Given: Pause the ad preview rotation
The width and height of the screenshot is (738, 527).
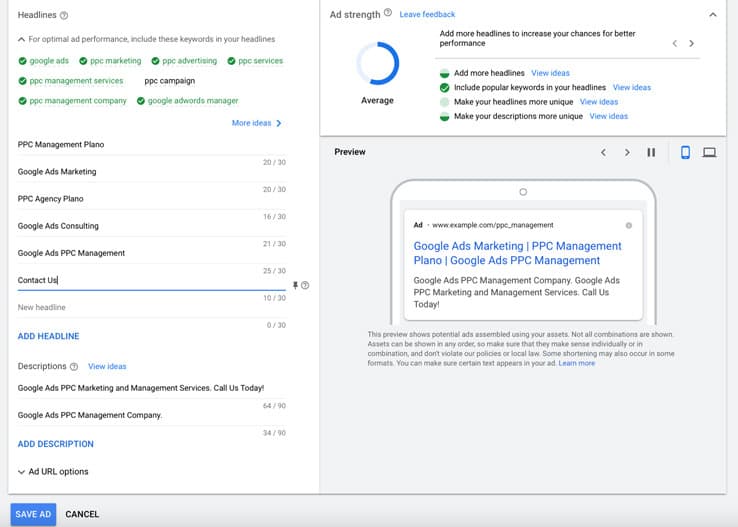Looking at the screenshot, I should coord(651,152).
